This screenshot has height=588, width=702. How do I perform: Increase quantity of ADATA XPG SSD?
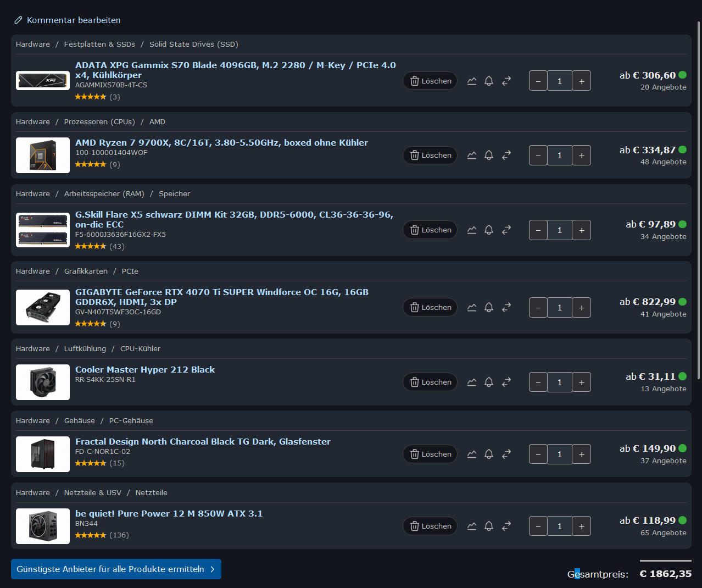[x=582, y=81]
